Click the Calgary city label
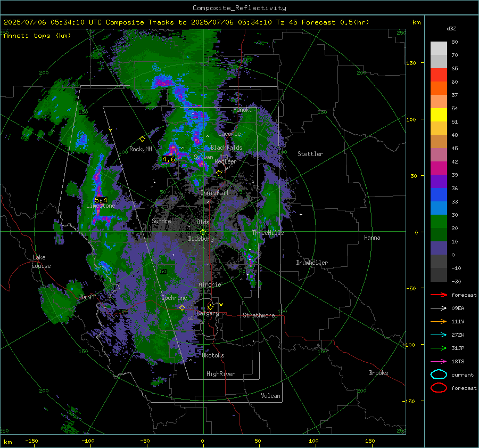Image resolution: width=479 pixels, height=448 pixels. click(208, 313)
